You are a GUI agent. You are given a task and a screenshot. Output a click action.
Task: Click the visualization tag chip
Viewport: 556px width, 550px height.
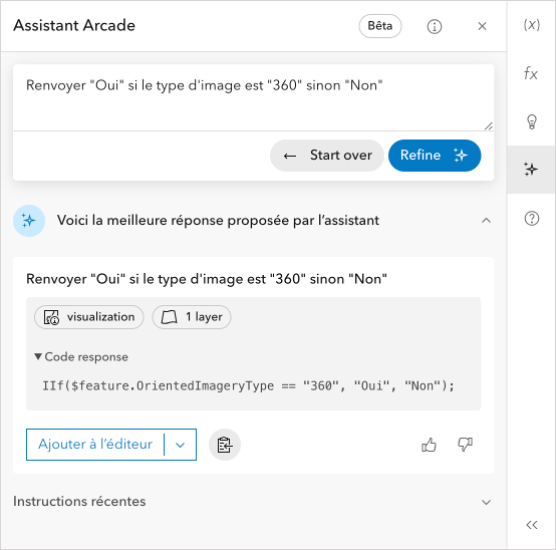point(89,317)
